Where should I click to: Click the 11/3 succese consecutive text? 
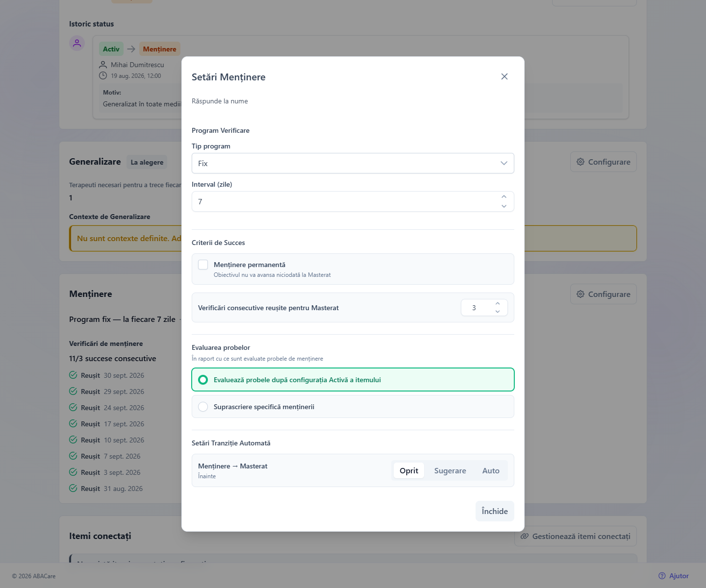pos(113,359)
